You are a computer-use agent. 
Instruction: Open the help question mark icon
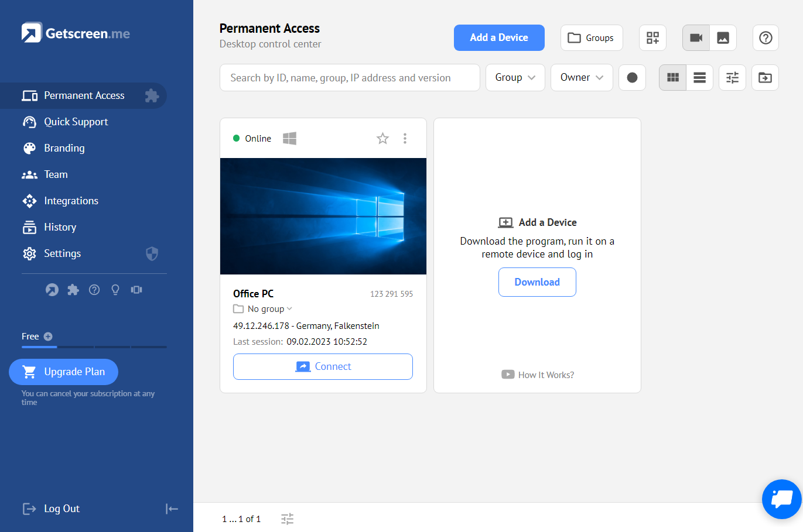click(x=765, y=38)
